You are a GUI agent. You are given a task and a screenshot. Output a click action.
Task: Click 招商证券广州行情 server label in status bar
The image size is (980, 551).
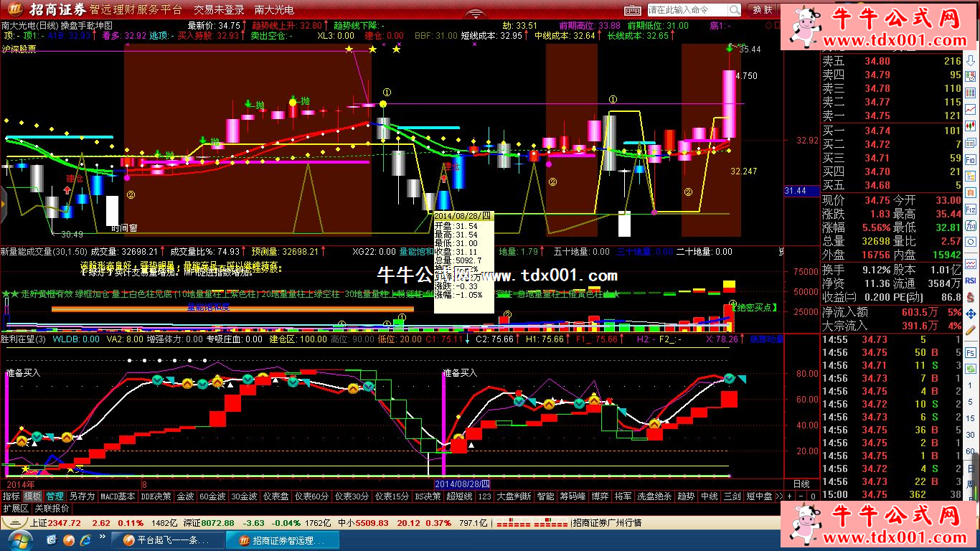click(x=607, y=523)
